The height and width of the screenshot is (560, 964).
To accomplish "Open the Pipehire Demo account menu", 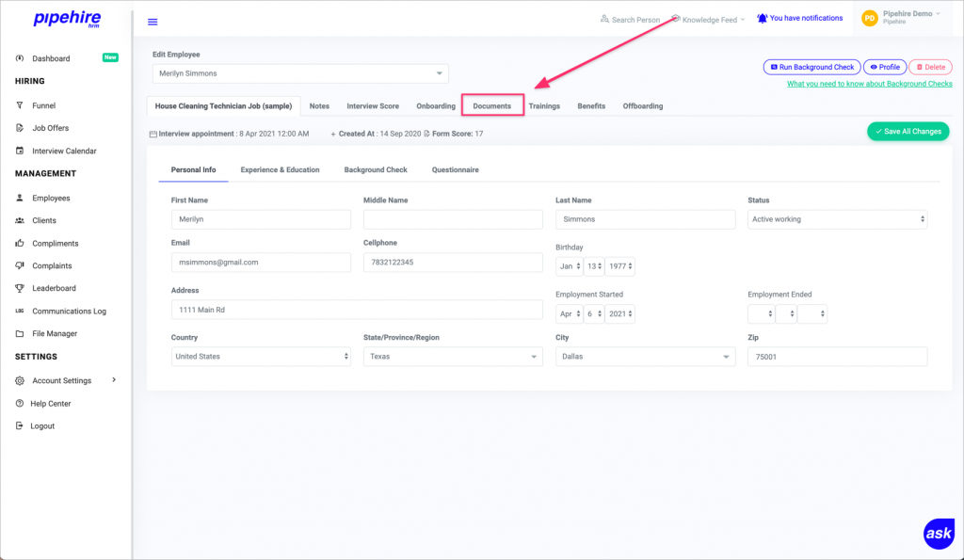I will click(906, 17).
